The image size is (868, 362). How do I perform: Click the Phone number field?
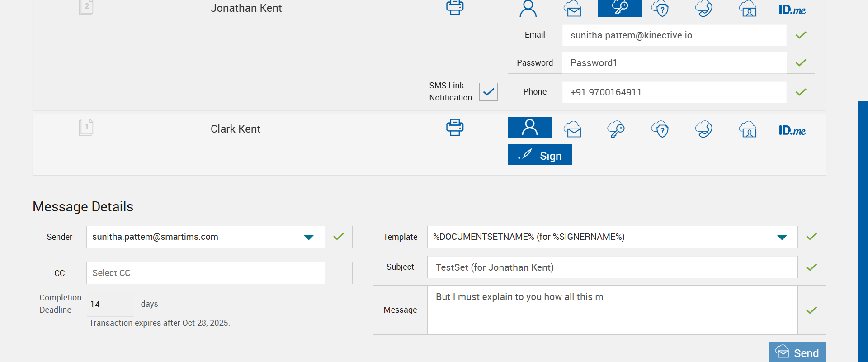click(674, 92)
